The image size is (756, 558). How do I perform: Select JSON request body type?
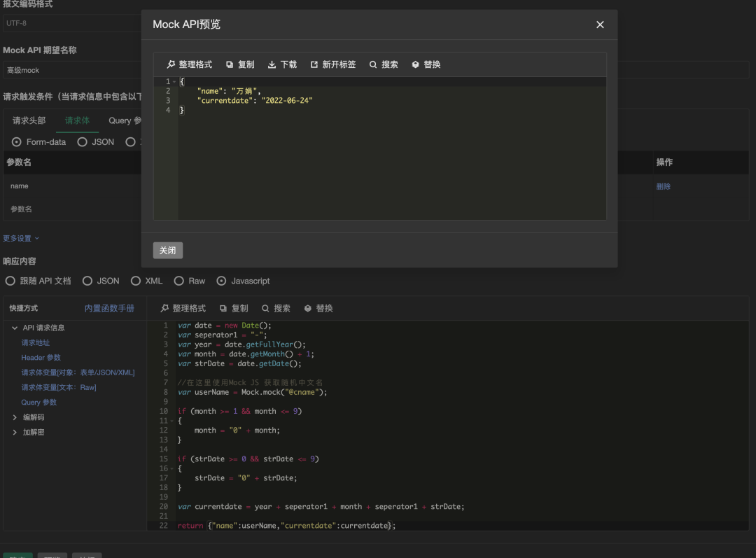pos(96,142)
